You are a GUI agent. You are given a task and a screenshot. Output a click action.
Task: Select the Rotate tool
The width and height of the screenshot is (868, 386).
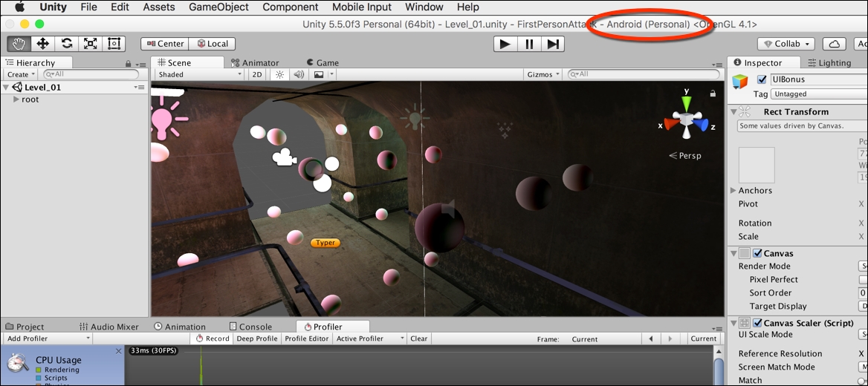pos(66,44)
